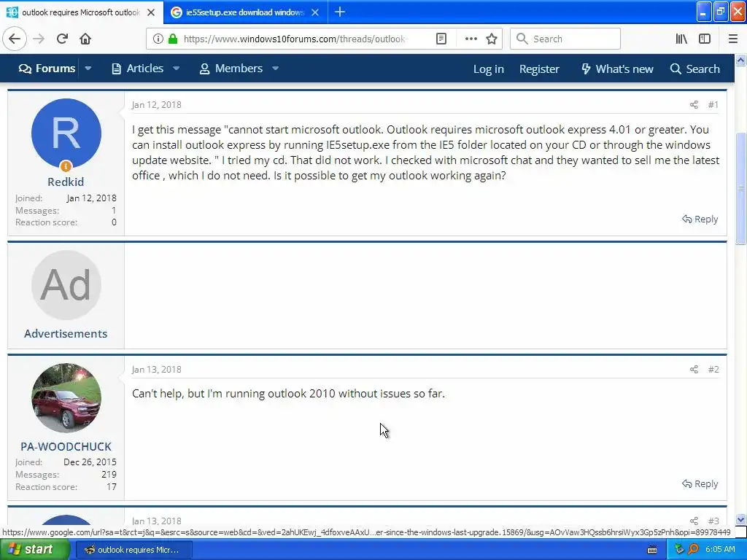Open the browser home page
747x560 pixels.
(x=85, y=39)
